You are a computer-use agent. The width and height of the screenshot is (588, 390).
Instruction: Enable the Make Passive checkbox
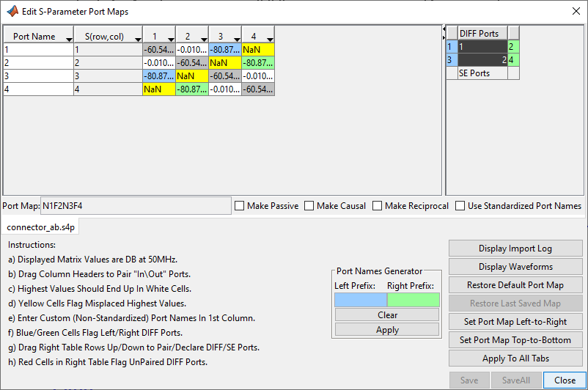[240, 206]
